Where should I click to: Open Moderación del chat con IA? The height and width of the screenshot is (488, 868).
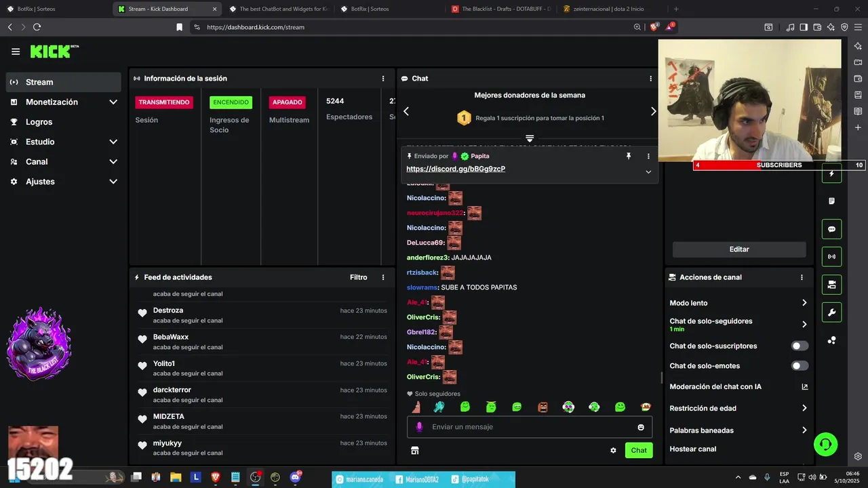738,387
